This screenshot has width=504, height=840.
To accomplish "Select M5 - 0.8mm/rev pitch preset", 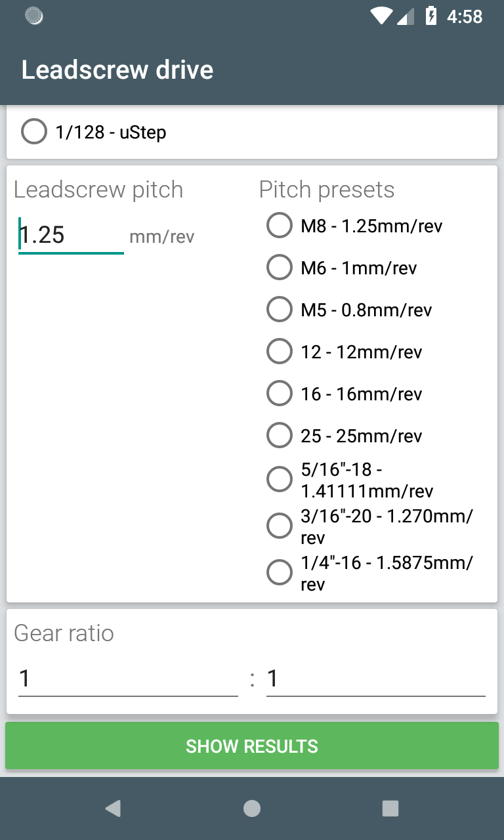I will click(349, 310).
